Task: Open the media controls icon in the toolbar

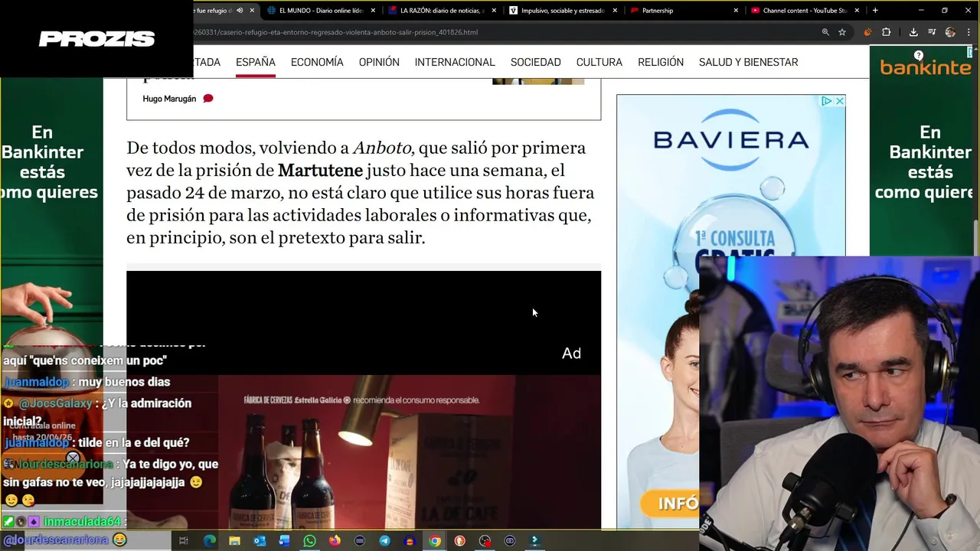Action: [932, 32]
